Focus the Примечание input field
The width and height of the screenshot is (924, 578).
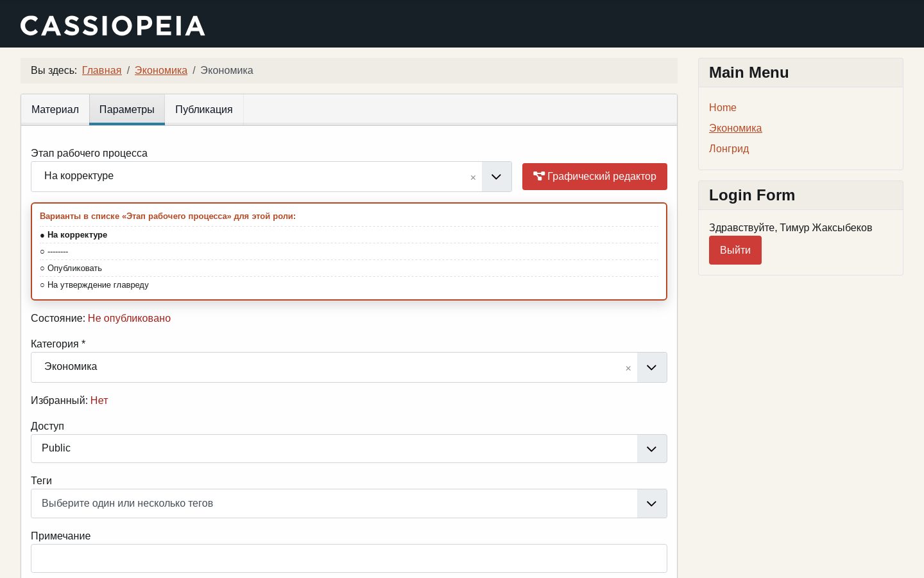click(x=349, y=559)
